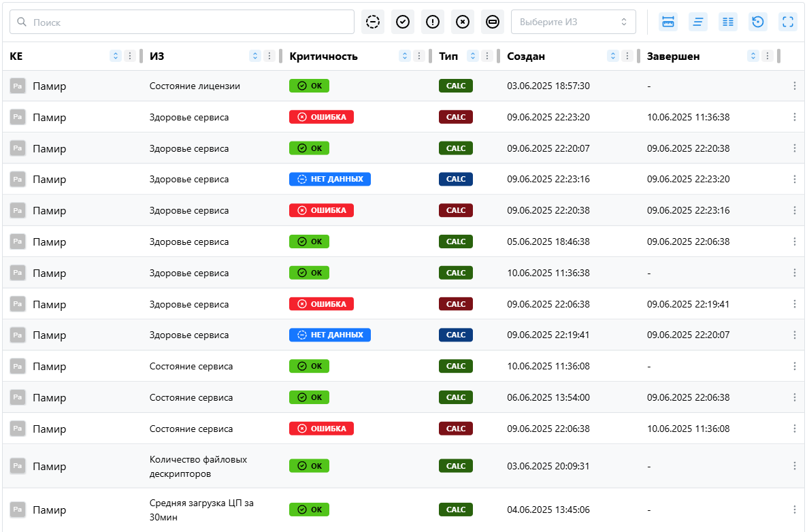Sort by the Критичность column
Image resolution: width=807 pixels, height=532 pixels.
coord(405,56)
